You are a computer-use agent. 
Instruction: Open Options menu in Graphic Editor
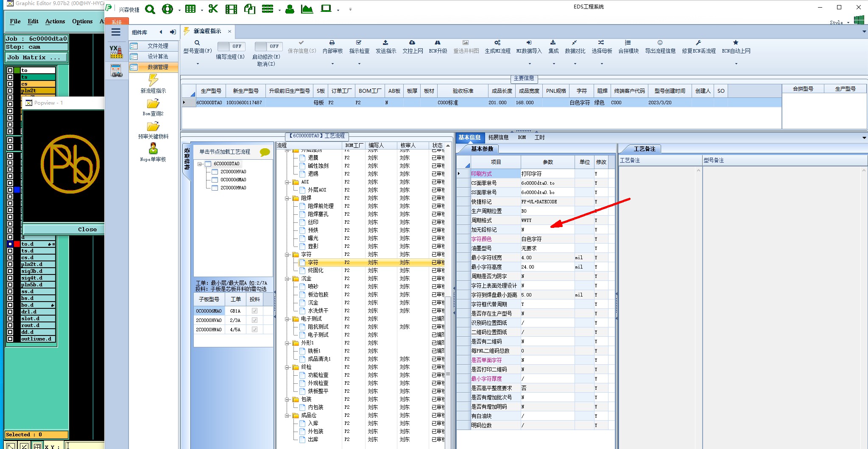[82, 21]
